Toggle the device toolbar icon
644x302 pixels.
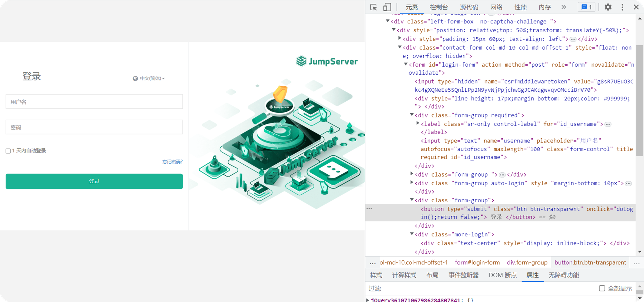387,7
